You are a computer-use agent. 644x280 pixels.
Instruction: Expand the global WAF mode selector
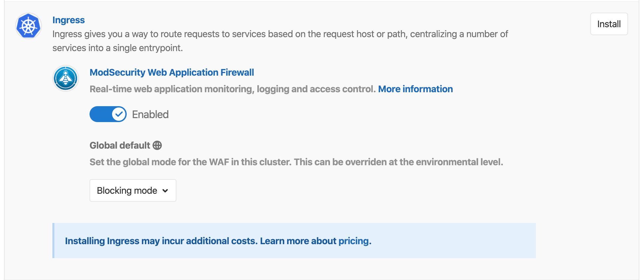click(x=132, y=190)
